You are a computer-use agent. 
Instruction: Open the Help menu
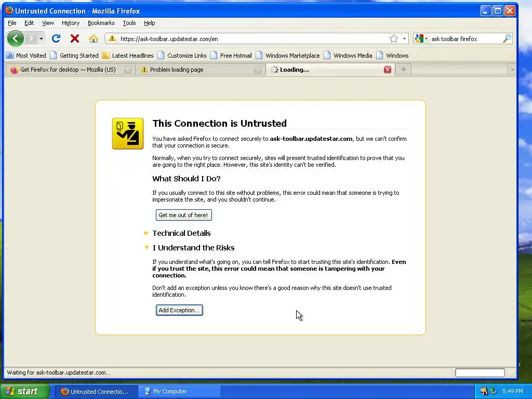coord(149,23)
